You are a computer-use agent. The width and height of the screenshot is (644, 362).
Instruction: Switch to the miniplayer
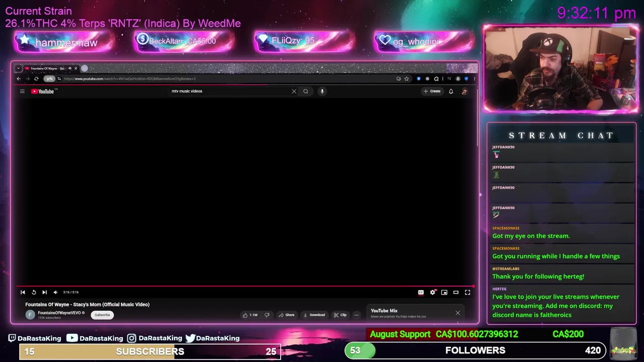(444, 292)
